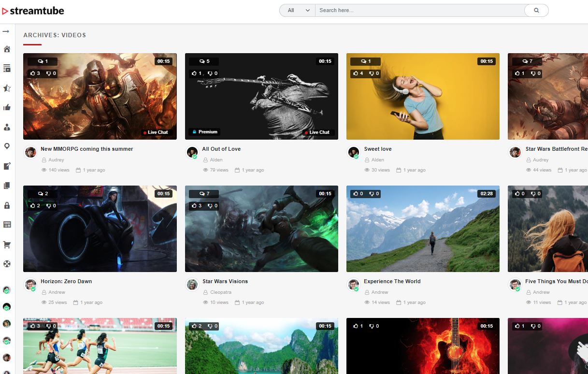Viewport: 588px width, 374px height.
Task: Click the edit pencil icon in sidebar
Action: click(7, 166)
